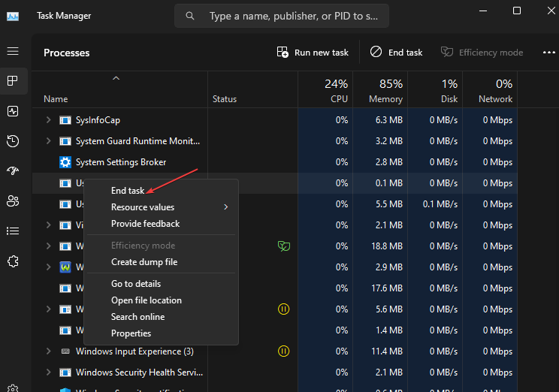
Task: Expand Windows Input Experience (3) group
Action: pos(49,351)
